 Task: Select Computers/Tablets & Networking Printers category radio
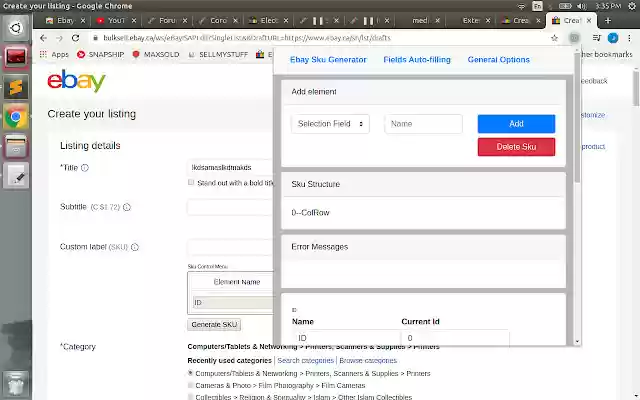pos(190,373)
